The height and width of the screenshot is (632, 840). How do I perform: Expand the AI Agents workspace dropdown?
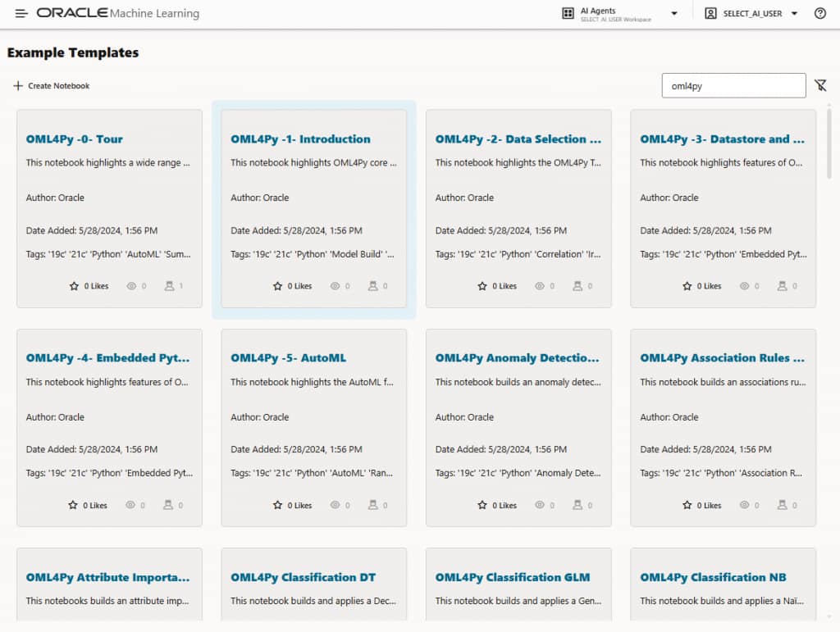(x=674, y=14)
